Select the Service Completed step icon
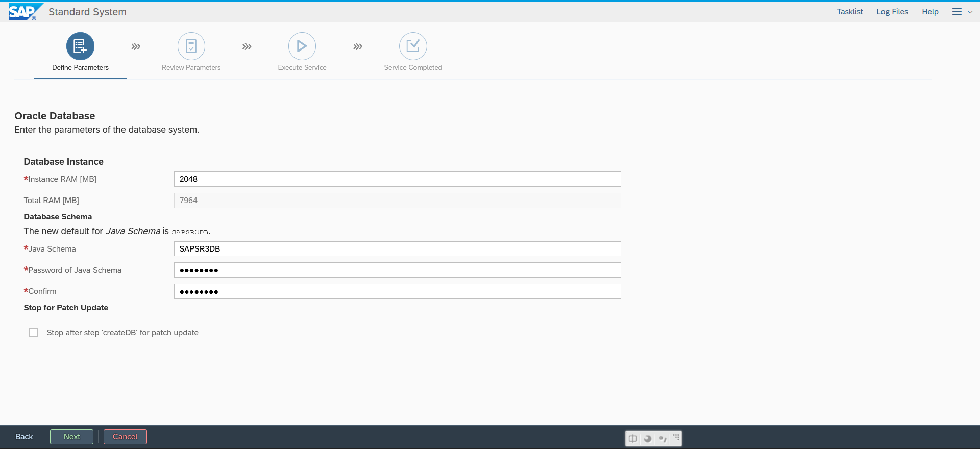 (x=413, y=46)
